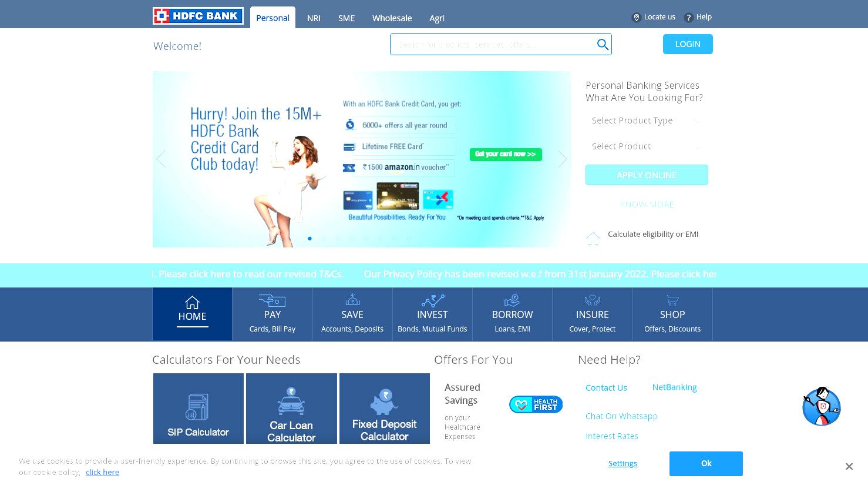Open the Fixed Deposit Calculator tile
868x492 pixels.
point(385,409)
